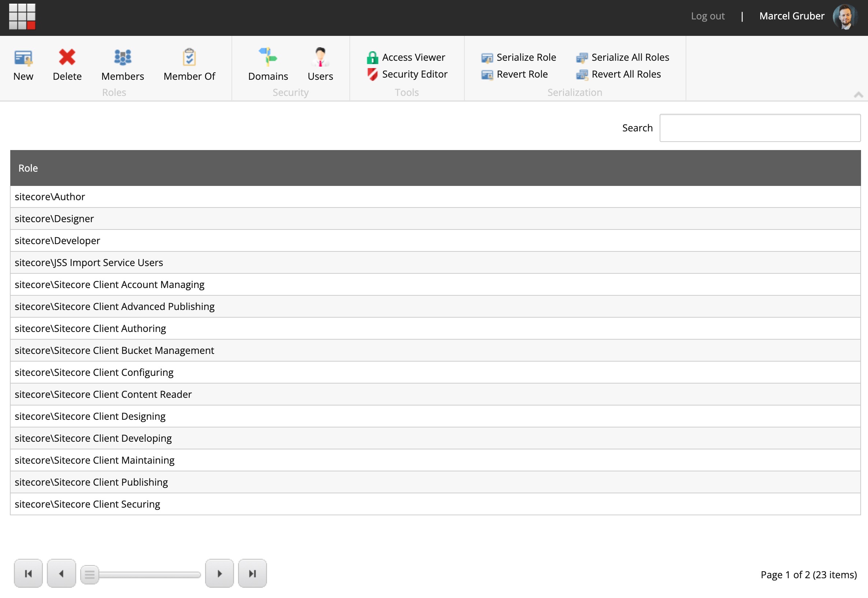Click the Log out link
868x598 pixels.
pyautogui.click(x=708, y=16)
